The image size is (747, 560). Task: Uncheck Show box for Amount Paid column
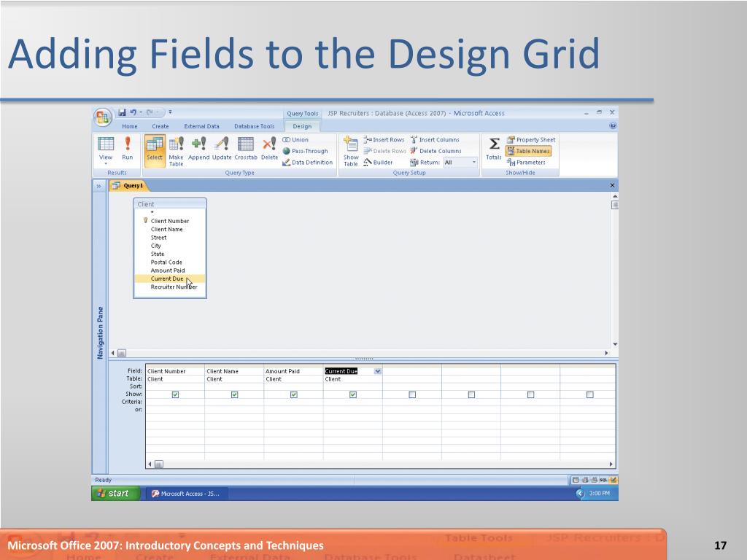(x=293, y=394)
